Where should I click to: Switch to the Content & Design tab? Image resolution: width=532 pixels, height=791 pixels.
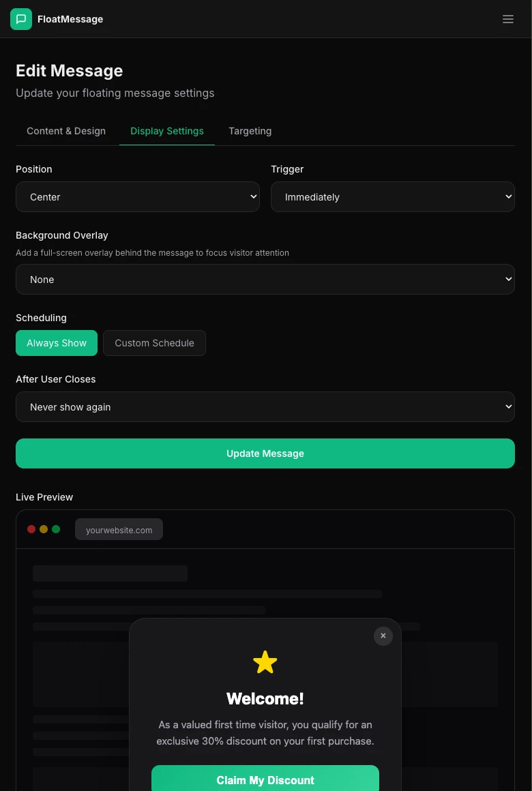66,131
